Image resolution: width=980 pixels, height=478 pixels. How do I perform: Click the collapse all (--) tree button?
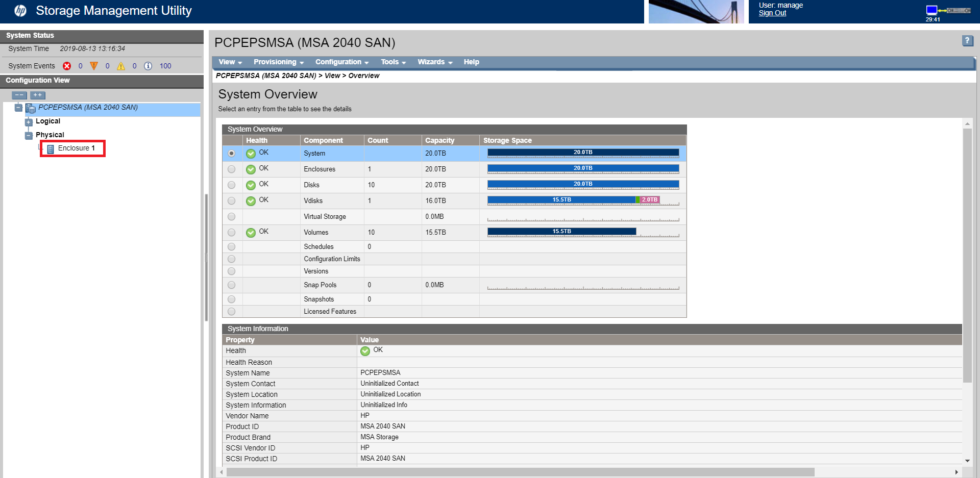point(19,95)
